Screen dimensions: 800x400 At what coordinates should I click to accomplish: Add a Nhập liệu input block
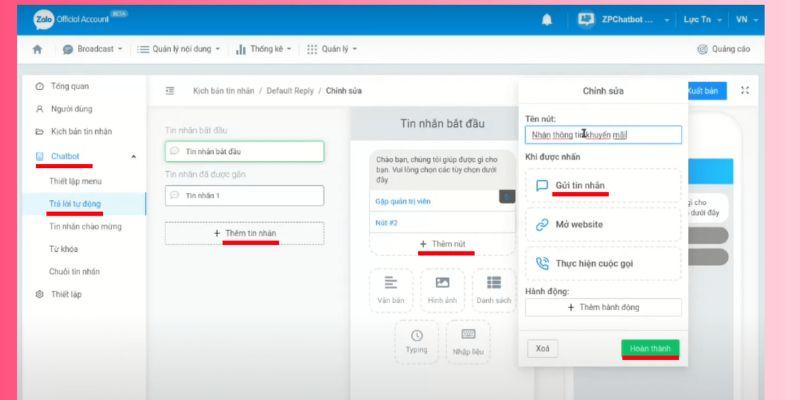pyautogui.click(x=468, y=342)
